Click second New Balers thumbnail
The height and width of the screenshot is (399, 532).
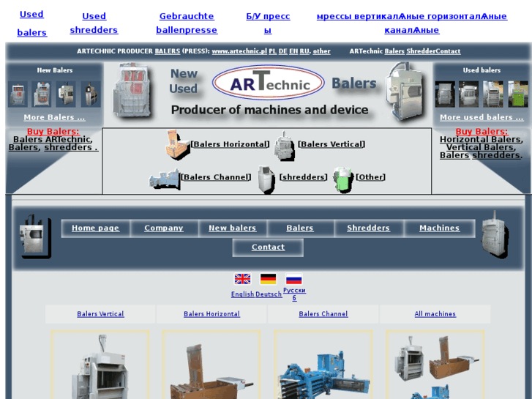(42, 94)
